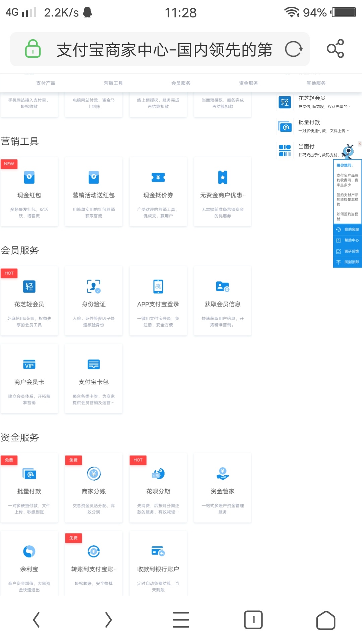Select the 商家分账 yen icon
The width and height of the screenshot is (362, 644).
point(94,474)
